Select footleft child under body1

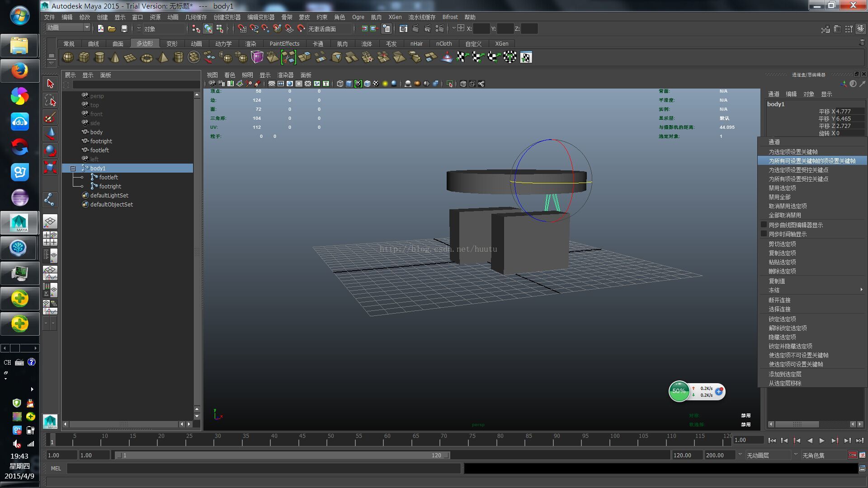coord(108,177)
